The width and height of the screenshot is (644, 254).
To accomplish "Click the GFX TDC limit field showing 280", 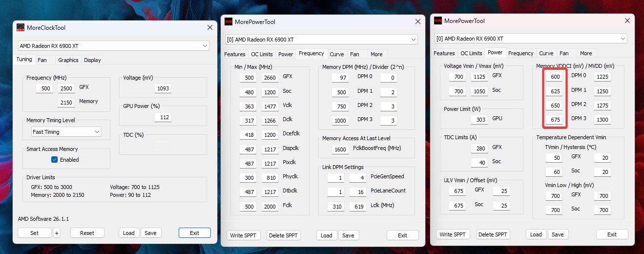I will [479, 148].
